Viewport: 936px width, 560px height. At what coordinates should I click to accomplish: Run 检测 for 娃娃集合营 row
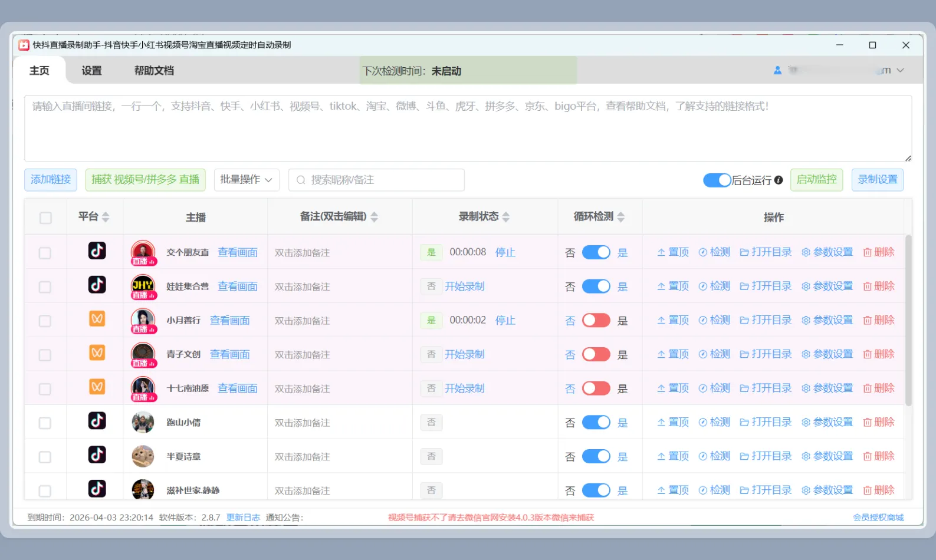click(714, 286)
